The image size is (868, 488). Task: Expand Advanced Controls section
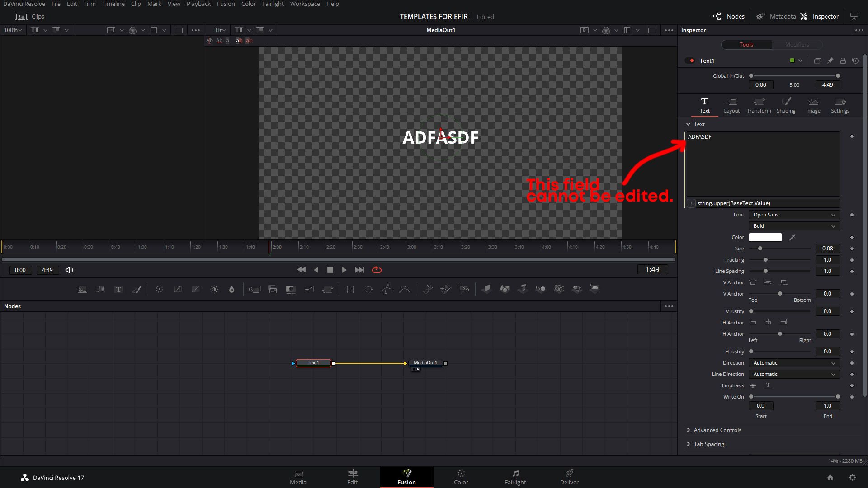tap(714, 430)
